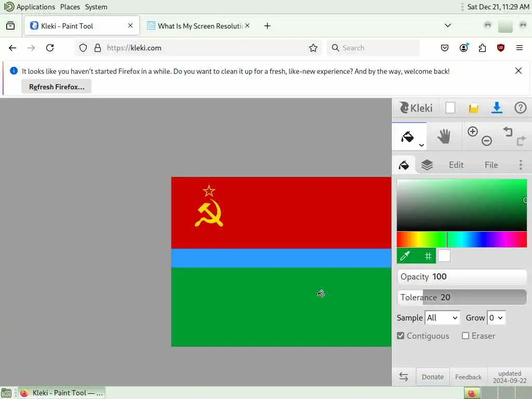Viewport: 532px width, 399px height.
Task: Adjust the Opacity slider
Action: (462, 277)
